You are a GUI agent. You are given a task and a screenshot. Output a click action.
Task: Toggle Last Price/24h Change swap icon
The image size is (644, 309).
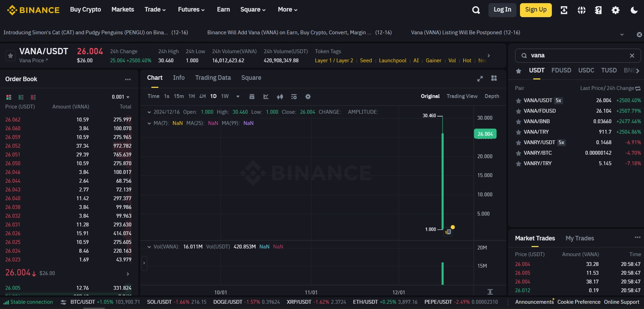coord(638,89)
